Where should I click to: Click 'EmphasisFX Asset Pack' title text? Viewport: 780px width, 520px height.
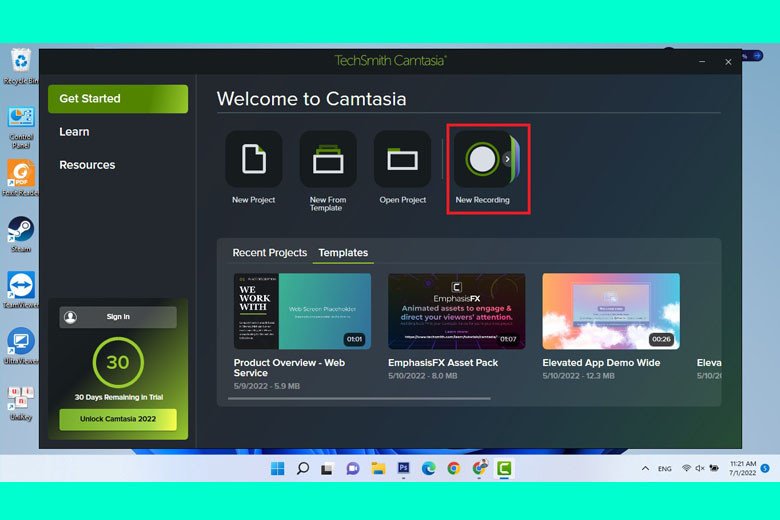click(x=443, y=363)
